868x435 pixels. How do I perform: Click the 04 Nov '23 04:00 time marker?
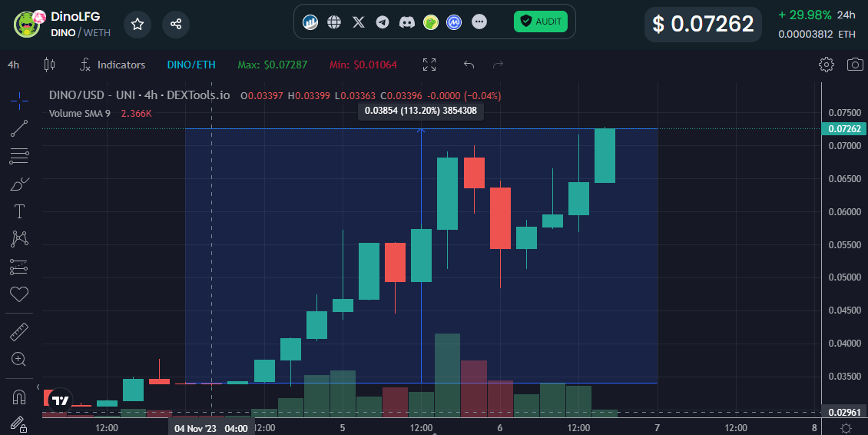point(211,428)
